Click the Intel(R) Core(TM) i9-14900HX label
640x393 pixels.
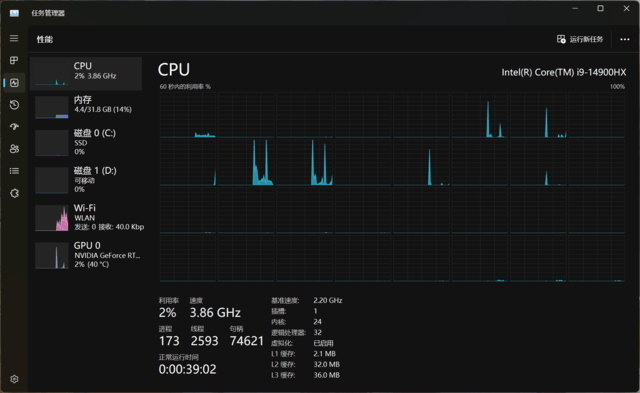click(564, 72)
